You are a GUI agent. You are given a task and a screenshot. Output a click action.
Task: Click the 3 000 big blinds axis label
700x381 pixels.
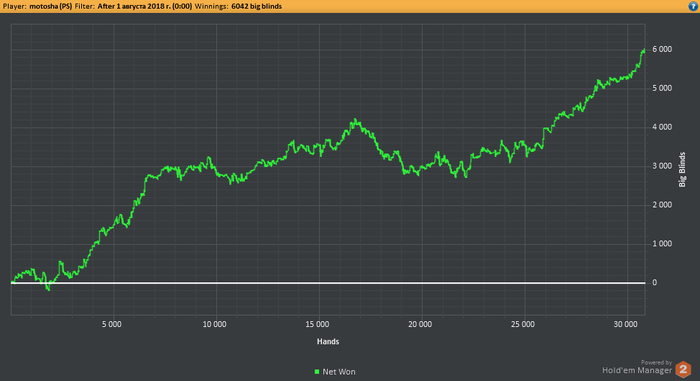(662, 166)
